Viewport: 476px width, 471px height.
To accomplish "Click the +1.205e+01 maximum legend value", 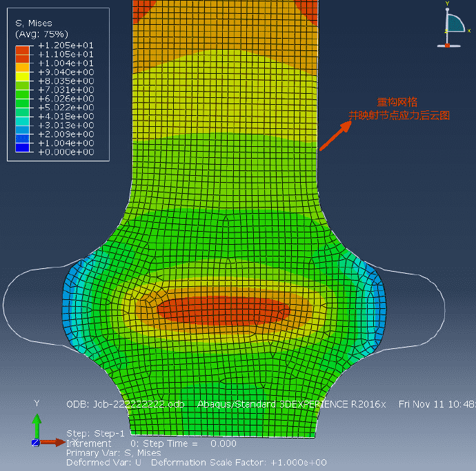I will pyautogui.click(x=66, y=46).
